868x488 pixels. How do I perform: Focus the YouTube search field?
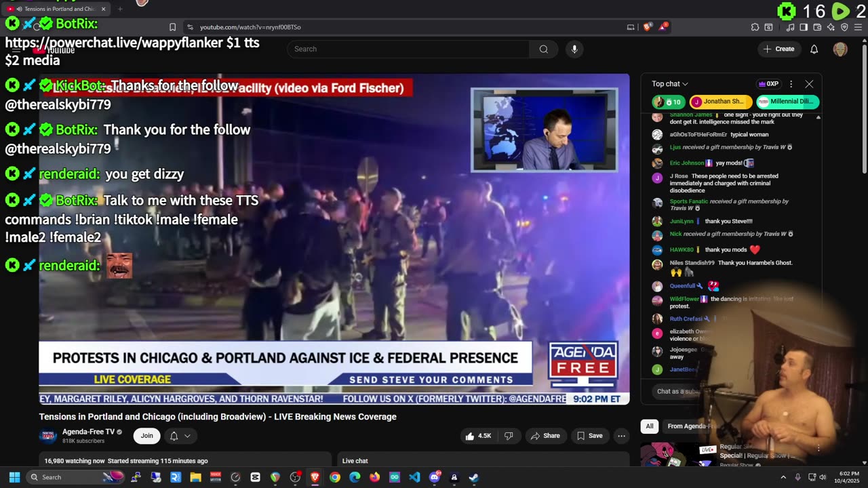(408, 49)
